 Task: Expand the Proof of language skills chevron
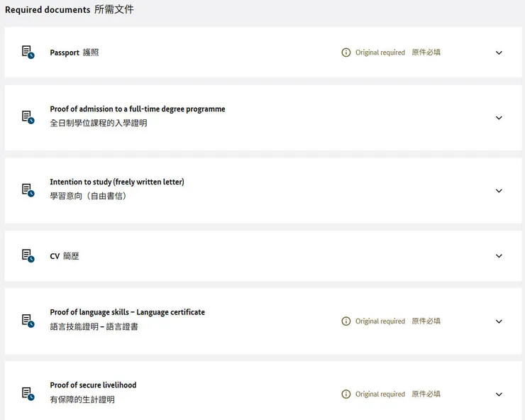pyautogui.click(x=499, y=321)
